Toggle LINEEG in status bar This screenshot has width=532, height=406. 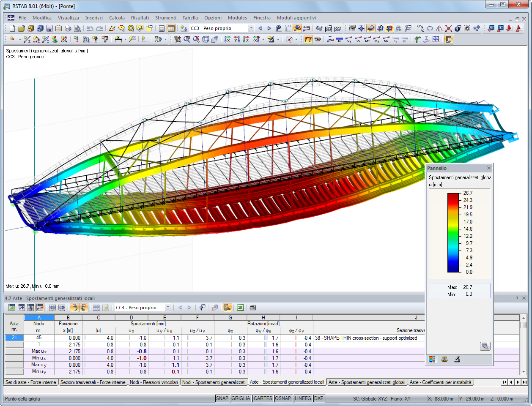click(303, 398)
